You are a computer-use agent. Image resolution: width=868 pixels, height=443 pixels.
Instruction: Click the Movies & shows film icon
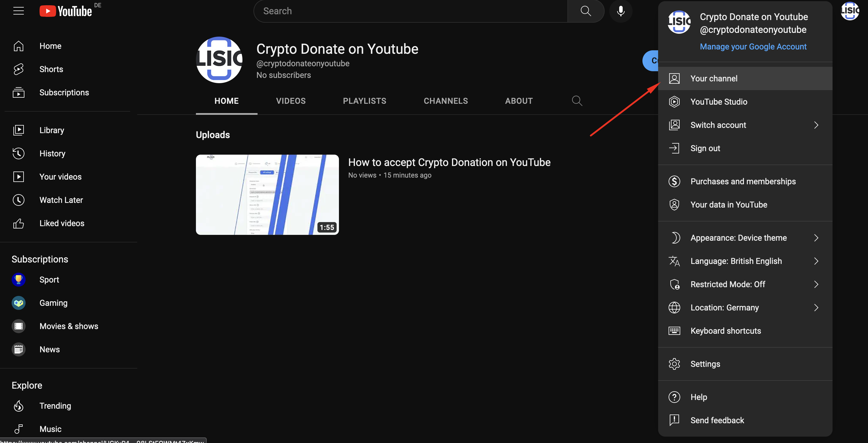(x=19, y=326)
